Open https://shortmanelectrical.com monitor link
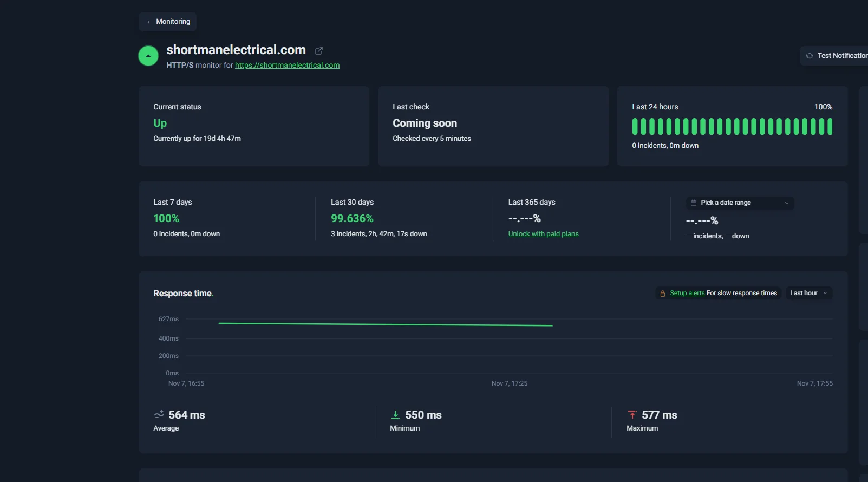 pos(287,65)
